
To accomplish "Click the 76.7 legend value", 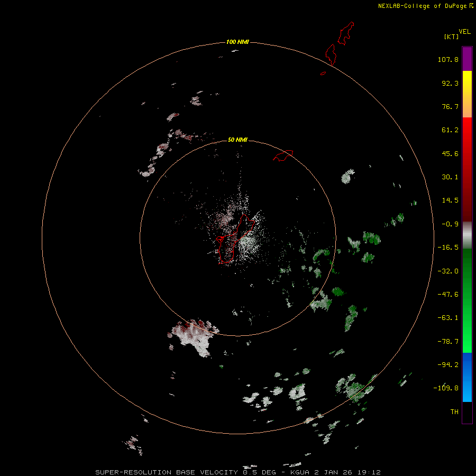I will tap(450, 106).
